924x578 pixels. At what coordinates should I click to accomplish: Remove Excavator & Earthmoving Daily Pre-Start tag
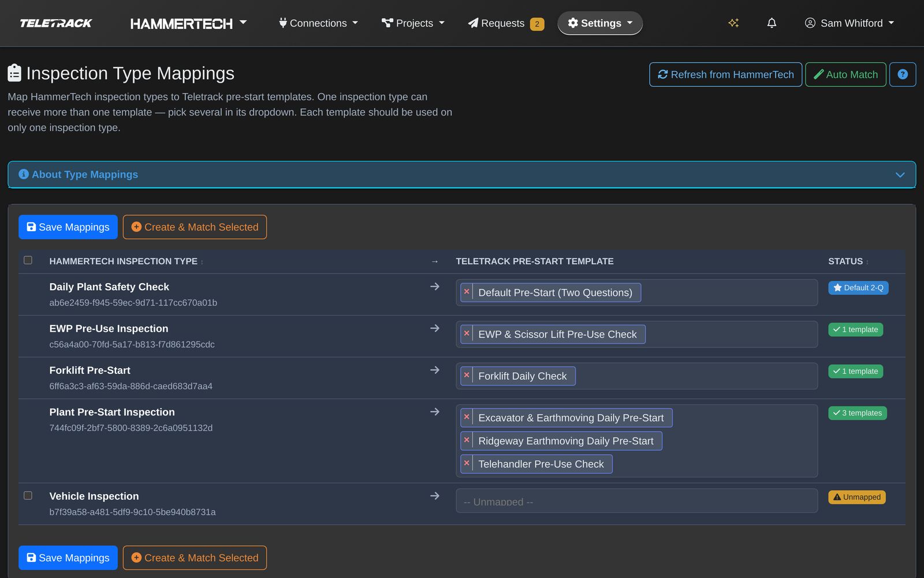pyautogui.click(x=467, y=417)
